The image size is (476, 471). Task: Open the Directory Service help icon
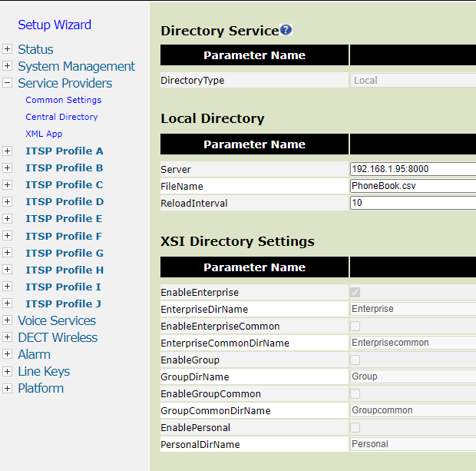(286, 30)
